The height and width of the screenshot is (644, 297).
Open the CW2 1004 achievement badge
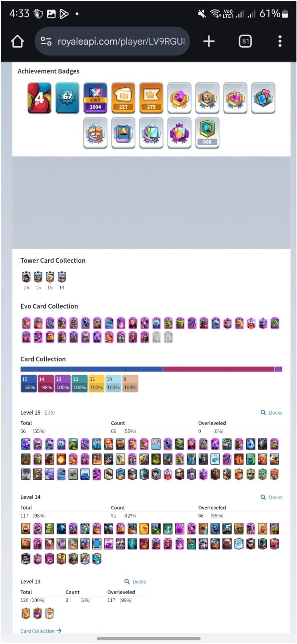point(96,98)
